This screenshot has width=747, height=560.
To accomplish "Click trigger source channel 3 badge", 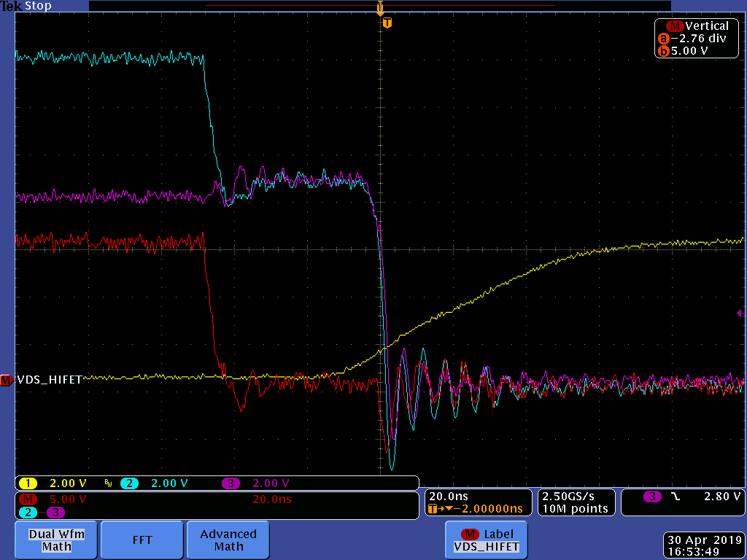I will pos(652,497).
